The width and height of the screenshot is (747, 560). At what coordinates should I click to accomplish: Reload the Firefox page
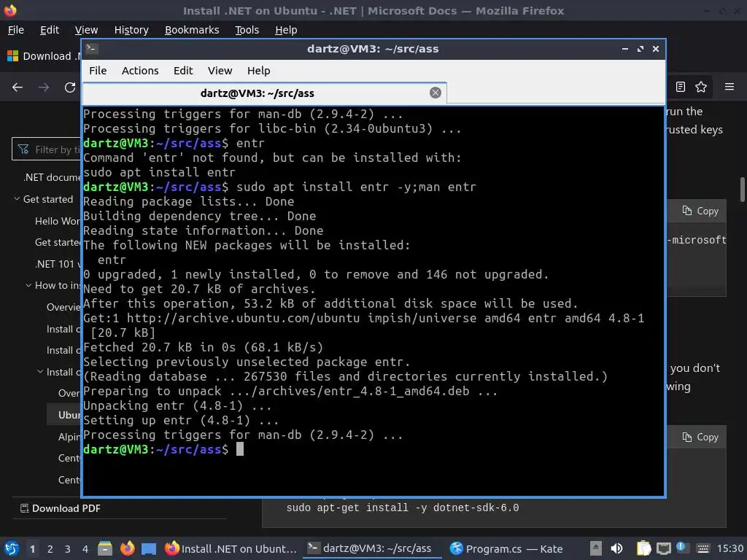click(70, 87)
